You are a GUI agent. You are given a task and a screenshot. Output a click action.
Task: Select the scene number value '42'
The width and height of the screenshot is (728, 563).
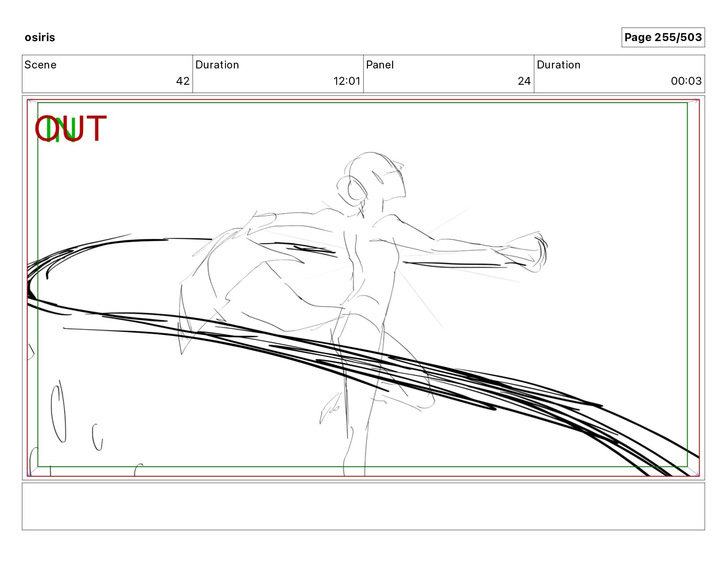[x=183, y=81]
